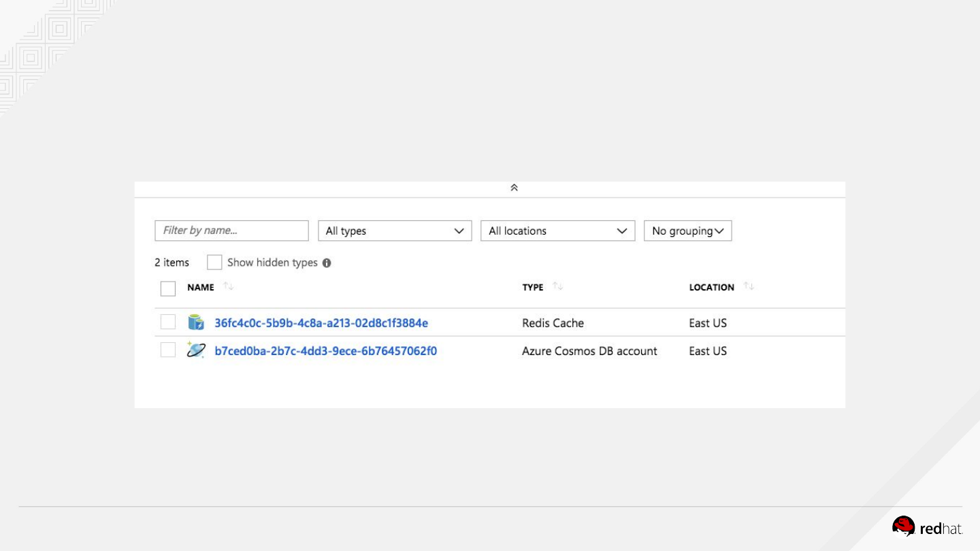Sort resources by the Type arrows icon
Viewport: 980px width, 551px height.
coord(558,287)
